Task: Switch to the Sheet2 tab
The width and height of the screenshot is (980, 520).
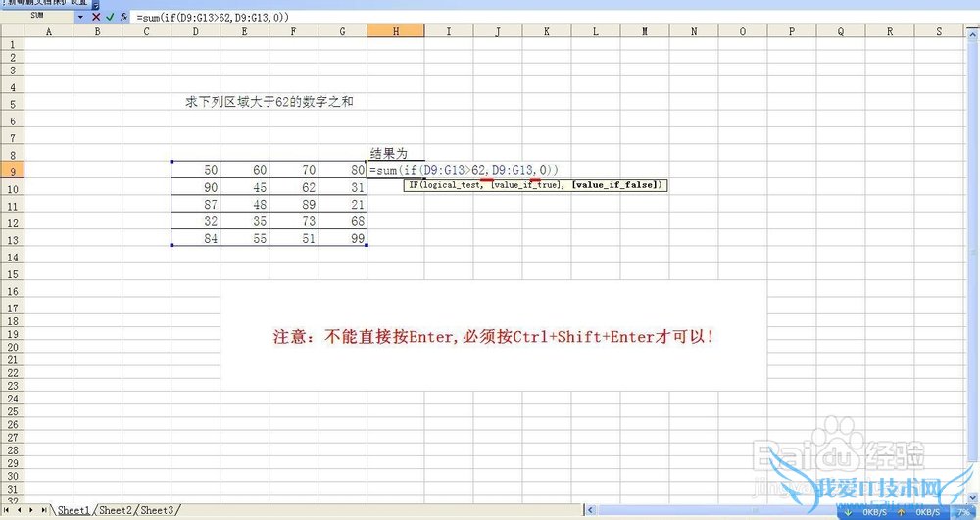Action: coord(116,510)
